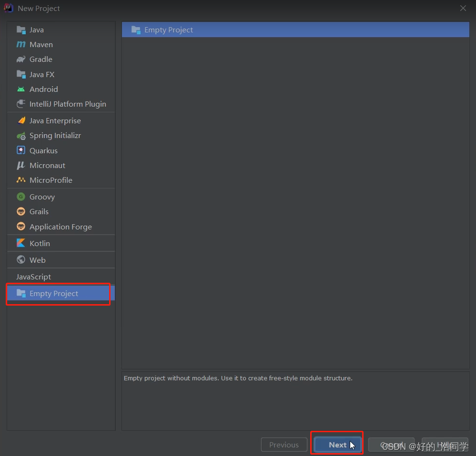Click the Application Forge icon
This screenshot has width=476, height=456.
point(21,227)
